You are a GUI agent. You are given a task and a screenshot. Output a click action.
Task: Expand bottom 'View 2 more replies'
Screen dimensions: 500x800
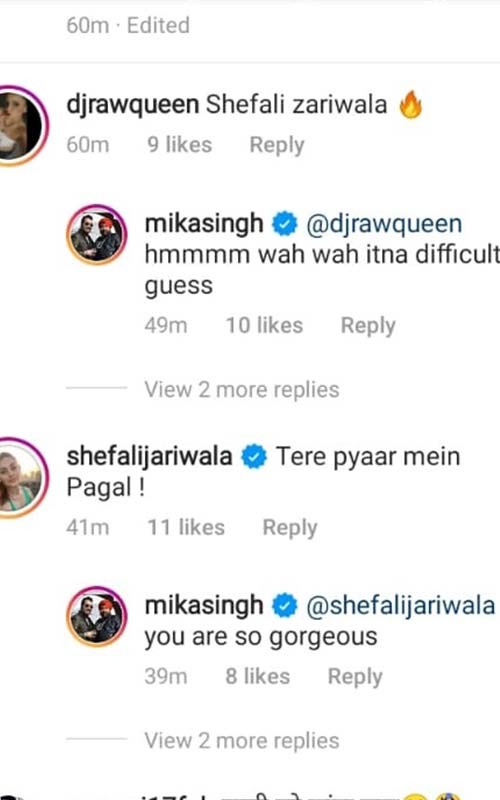242,740
